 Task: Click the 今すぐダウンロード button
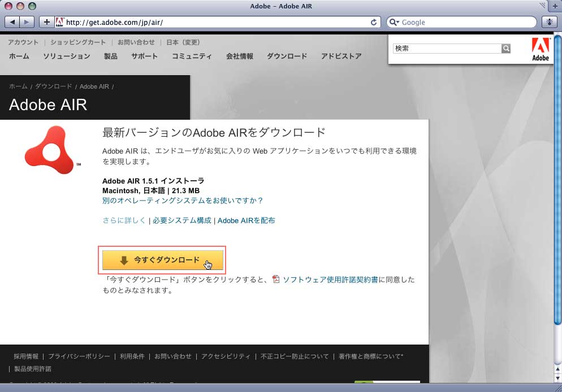[x=163, y=260]
